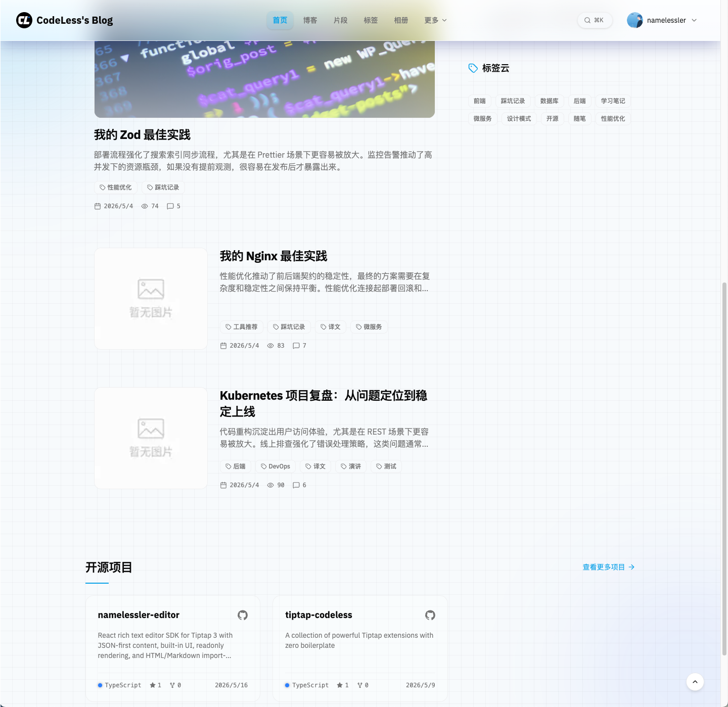Click the TypeScript label on tiptap-codeless card
This screenshot has width=728, height=707.
(310, 685)
